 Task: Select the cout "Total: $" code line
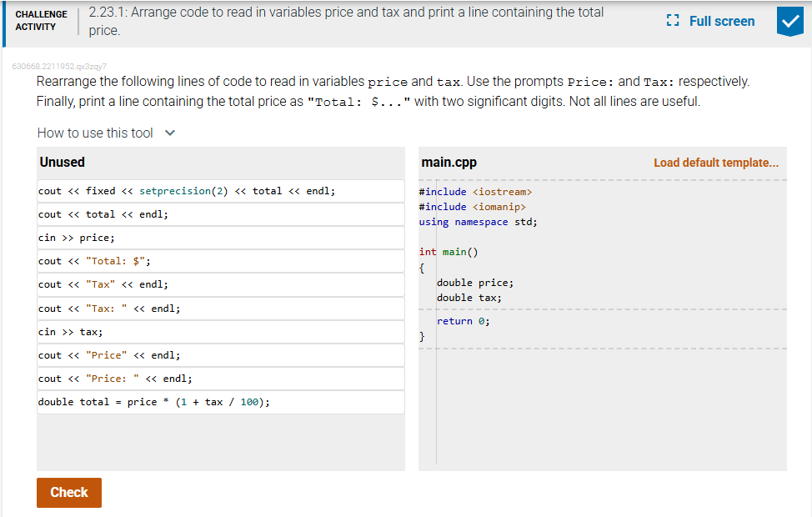pos(221,261)
